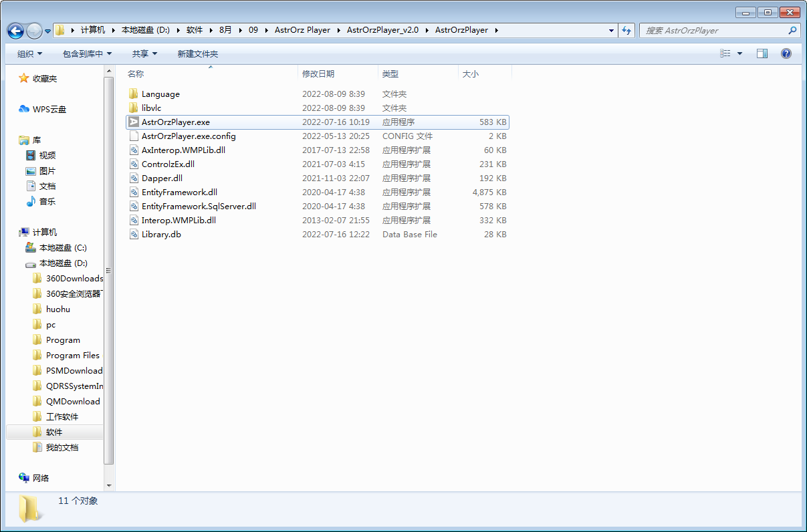Open 收藏夹 in the navigation pane
This screenshot has height=532, width=807.
pyautogui.click(x=45, y=79)
